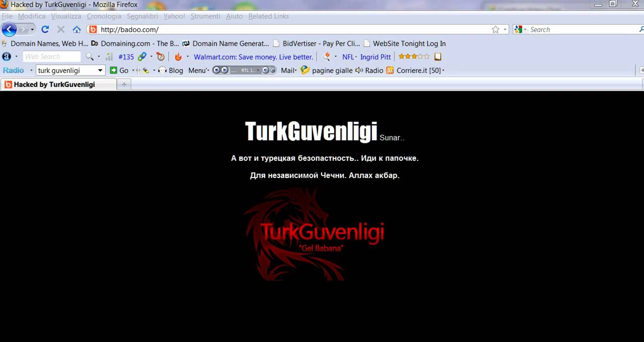The image size is (644, 342).
Task: Open the Segnalibri menu
Action: pyautogui.click(x=142, y=16)
